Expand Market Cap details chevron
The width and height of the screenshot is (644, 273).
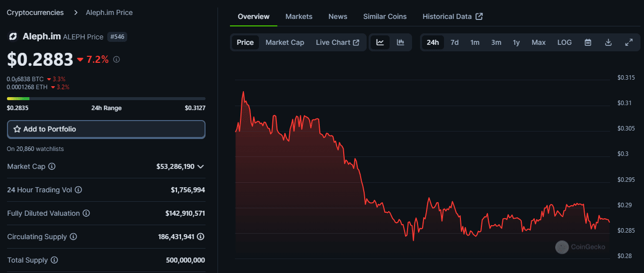pos(201,166)
